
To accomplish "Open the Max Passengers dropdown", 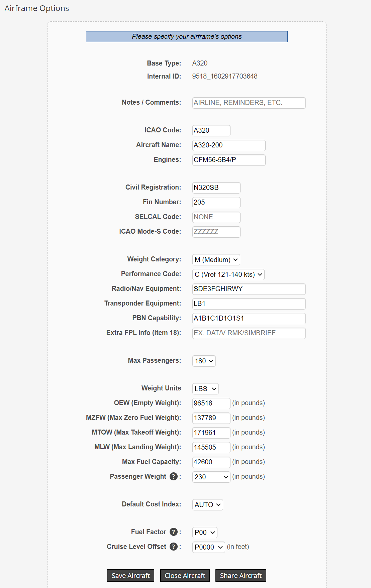I will (x=203, y=361).
